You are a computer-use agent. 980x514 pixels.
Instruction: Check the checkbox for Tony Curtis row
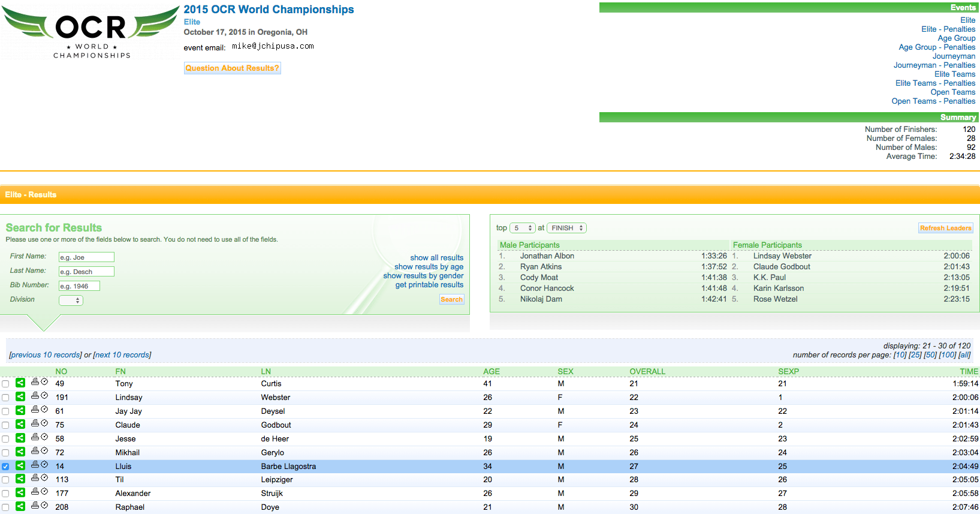pyautogui.click(x=5, y=384)
